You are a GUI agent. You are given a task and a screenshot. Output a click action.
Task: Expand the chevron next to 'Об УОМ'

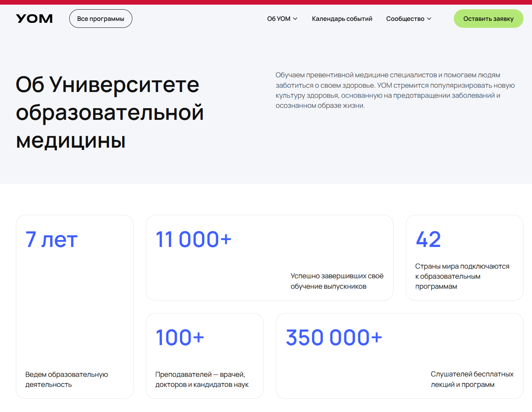[295, 19]
